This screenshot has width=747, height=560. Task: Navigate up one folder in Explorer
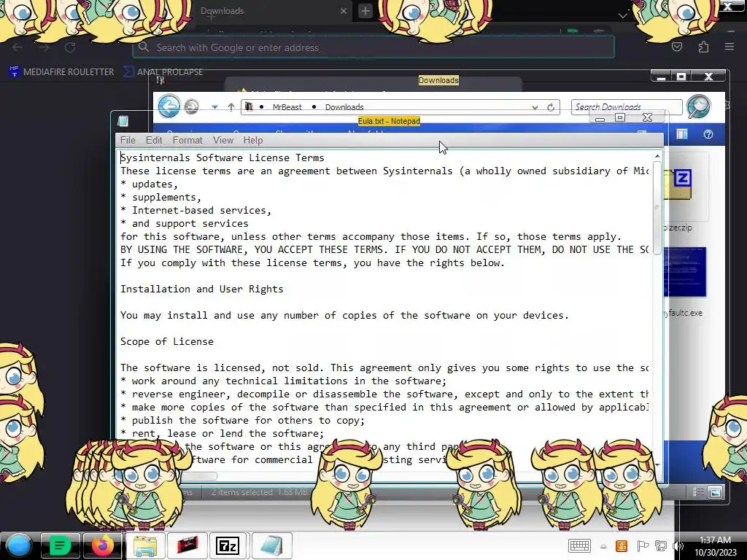pyautogui.click(x=231, y=107)
